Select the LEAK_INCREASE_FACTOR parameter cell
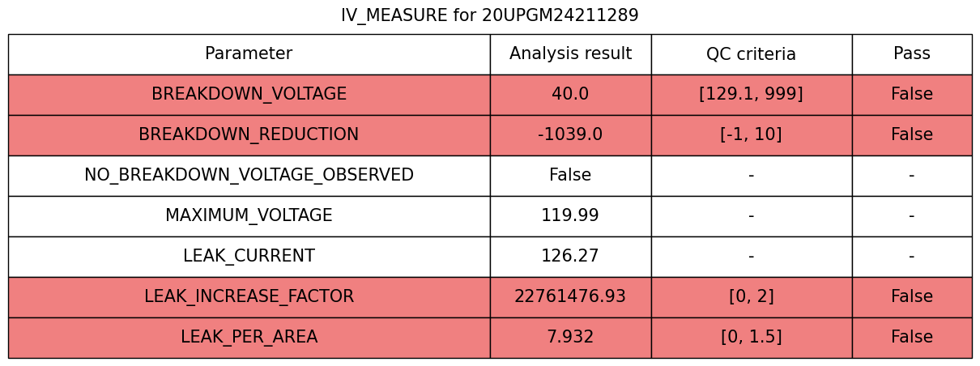The height and width of the screenshot is (366, 980). [249, 297]
